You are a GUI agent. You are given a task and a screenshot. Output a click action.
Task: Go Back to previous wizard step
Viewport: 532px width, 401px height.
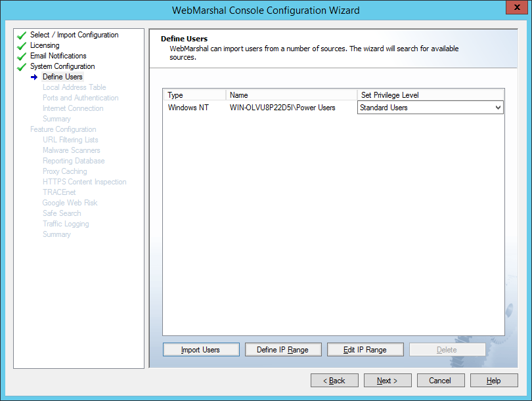pyautogui.click(x=335, y=381)
